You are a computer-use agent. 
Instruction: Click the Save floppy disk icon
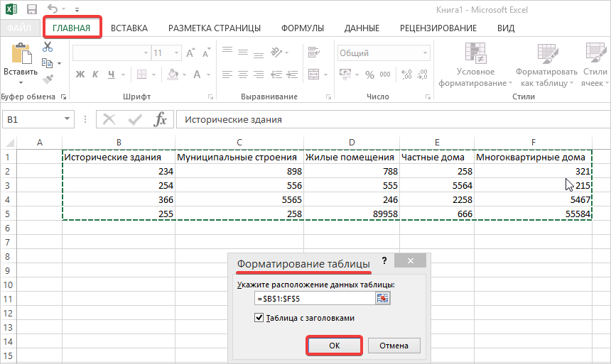[31, 10]
